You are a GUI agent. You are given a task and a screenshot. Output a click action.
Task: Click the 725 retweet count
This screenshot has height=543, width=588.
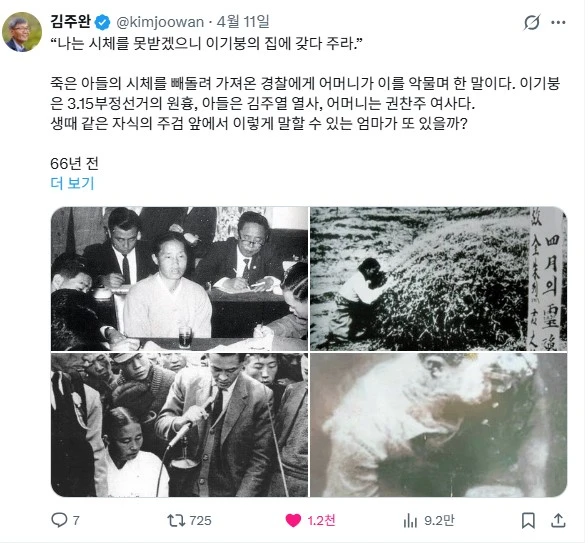[200, 520]
